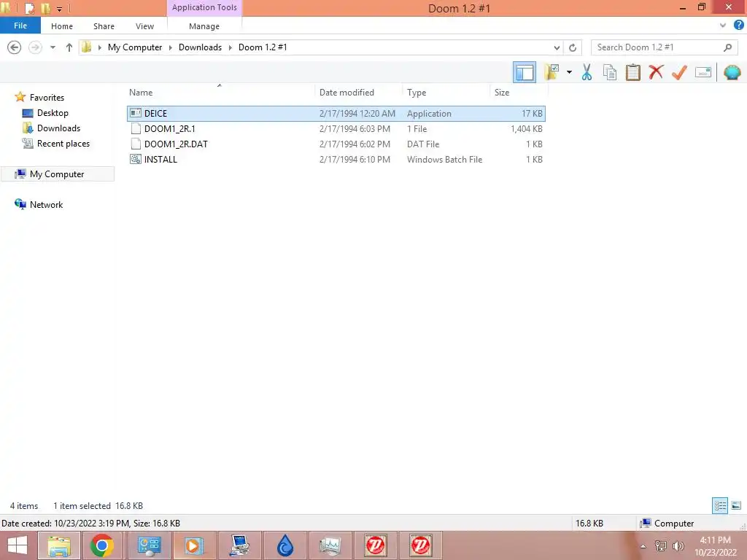The height and width of the screenshot is (560, 747).
Task: Switch to Large icons view status icon
Action: (736, 506)
